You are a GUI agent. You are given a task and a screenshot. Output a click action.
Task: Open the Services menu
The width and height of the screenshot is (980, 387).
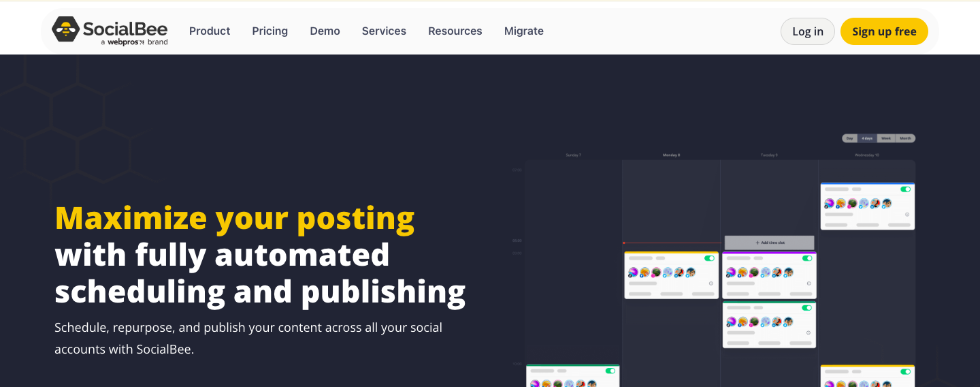tap(384, 31)
